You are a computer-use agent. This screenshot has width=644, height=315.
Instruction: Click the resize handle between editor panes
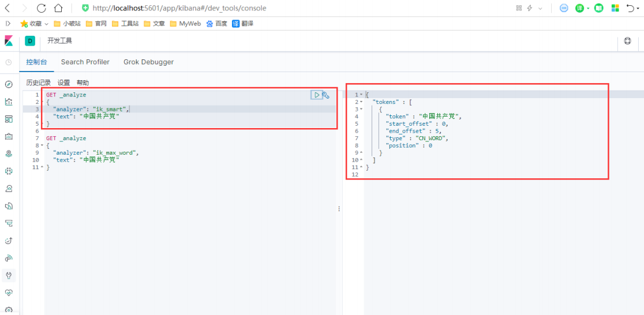[339, 209]
